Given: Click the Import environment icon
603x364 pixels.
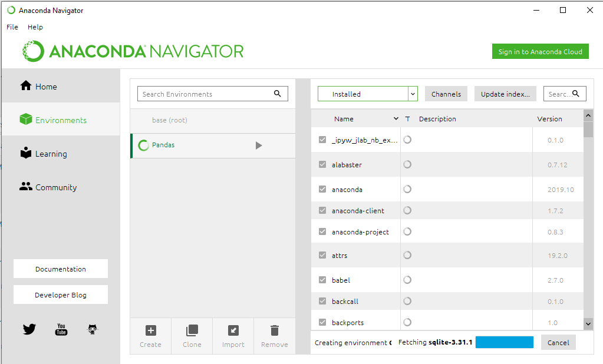Looking at the screenshot, I should [x=233, y=330].
